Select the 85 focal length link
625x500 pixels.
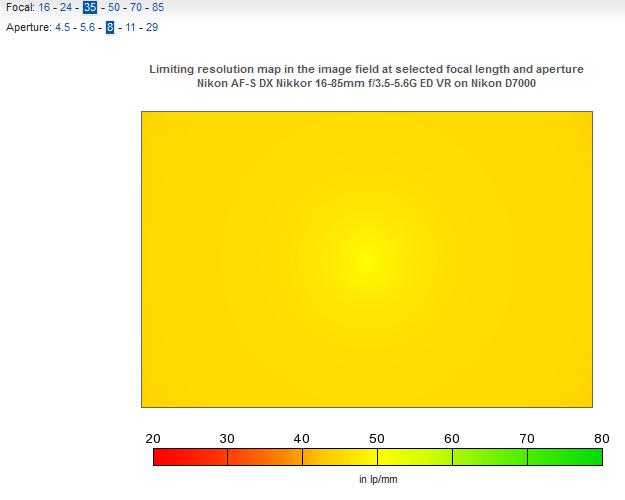158,7
